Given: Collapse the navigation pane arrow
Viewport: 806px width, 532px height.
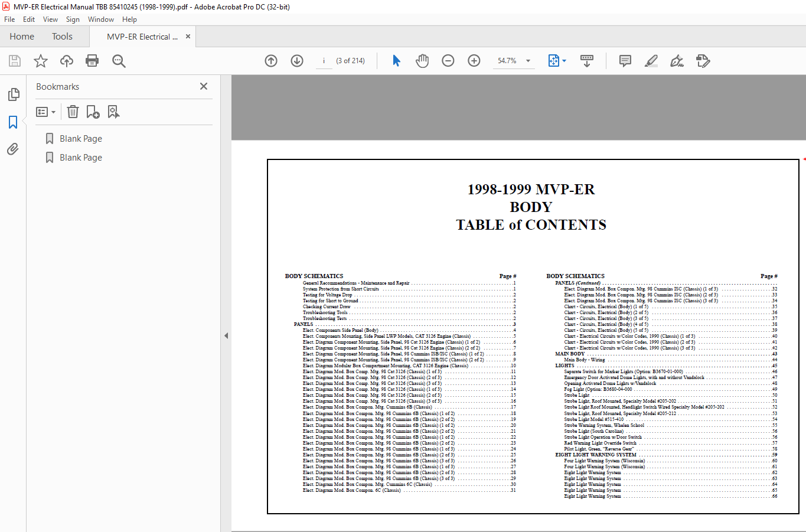Looking at the screenshot, I should tap(226, 335).
